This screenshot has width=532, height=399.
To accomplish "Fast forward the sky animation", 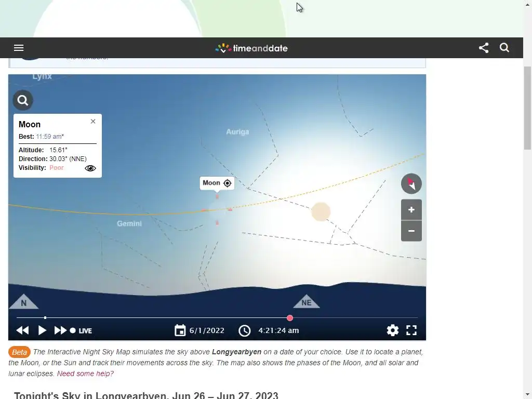I will (60, 330).
